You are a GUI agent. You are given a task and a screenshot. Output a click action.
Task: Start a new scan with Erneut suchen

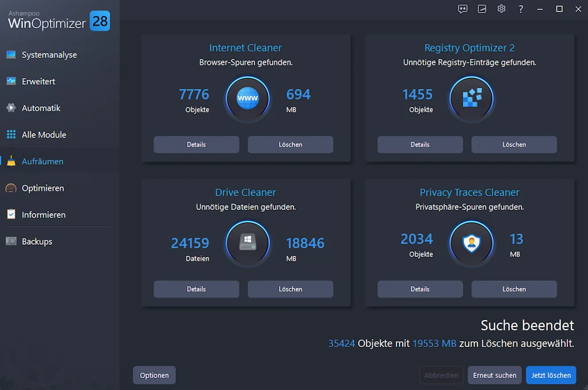pos(494,375)
